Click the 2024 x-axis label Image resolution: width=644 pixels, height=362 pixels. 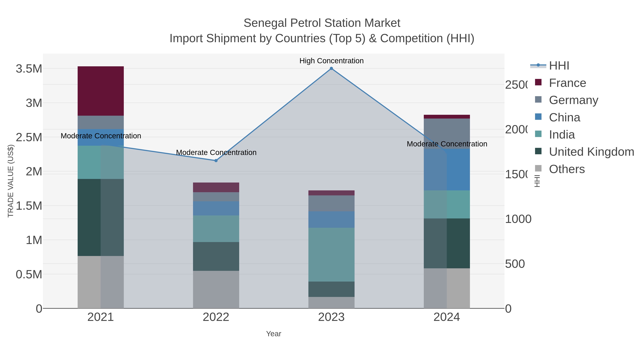tap(447, 317)
